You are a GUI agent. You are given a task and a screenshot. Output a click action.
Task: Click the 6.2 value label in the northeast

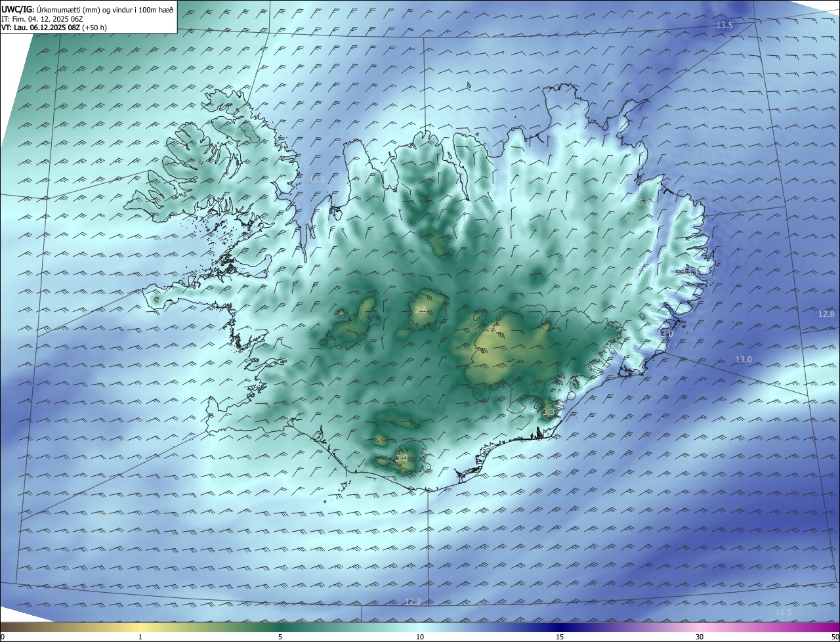click(x=644, y=203)
